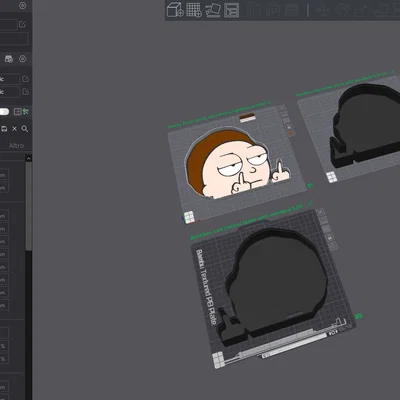Click the green plate 1 name label
The width and height of the screenshot is (400, 400).
(219, 114)
